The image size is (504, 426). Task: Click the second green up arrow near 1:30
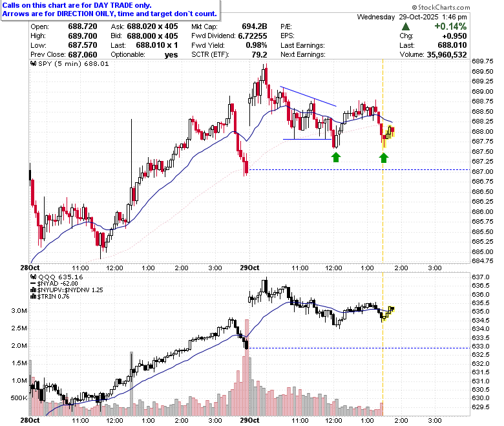383,158
